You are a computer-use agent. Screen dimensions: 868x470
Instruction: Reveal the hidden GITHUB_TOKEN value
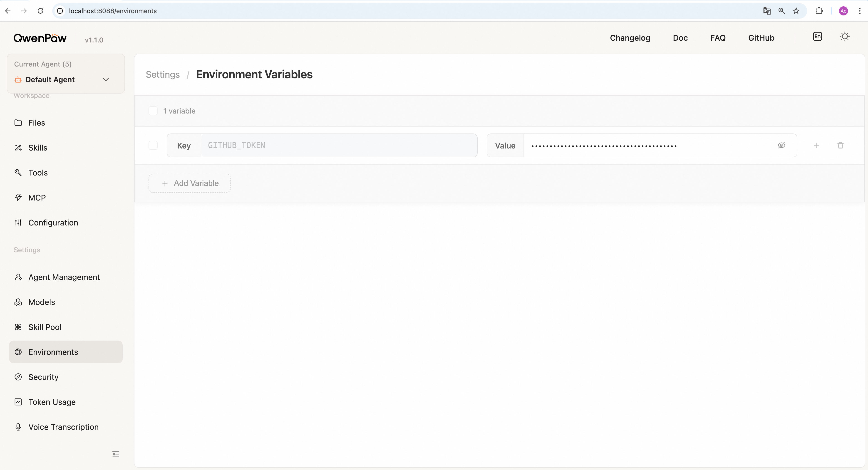click(x=781, y=145)
